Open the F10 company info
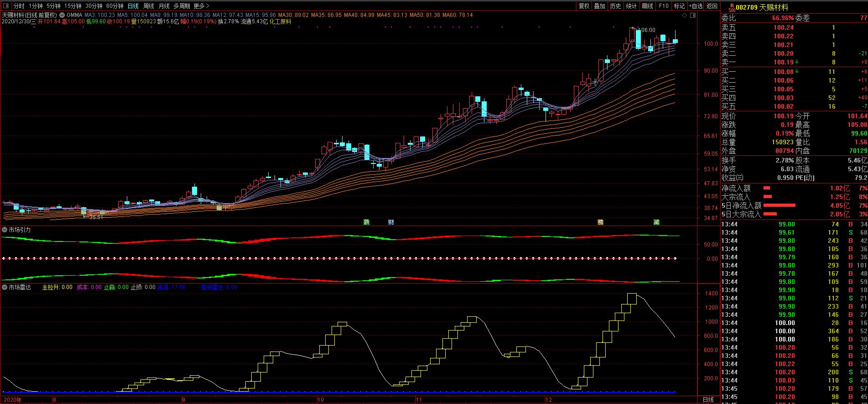 pos(664,6)
